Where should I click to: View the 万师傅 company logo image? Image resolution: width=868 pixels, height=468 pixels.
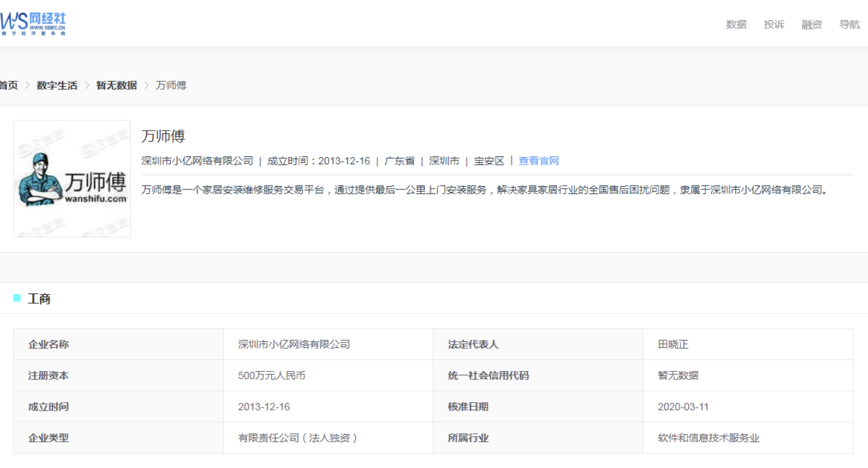click(x=72, y=178)
